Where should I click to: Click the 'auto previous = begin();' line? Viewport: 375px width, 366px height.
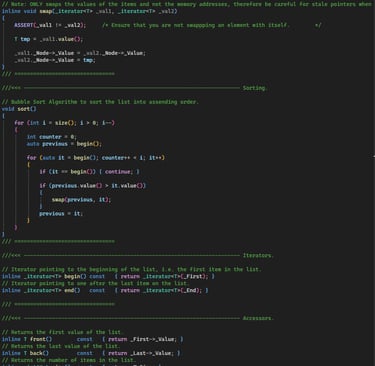click(x=64, y=144)
